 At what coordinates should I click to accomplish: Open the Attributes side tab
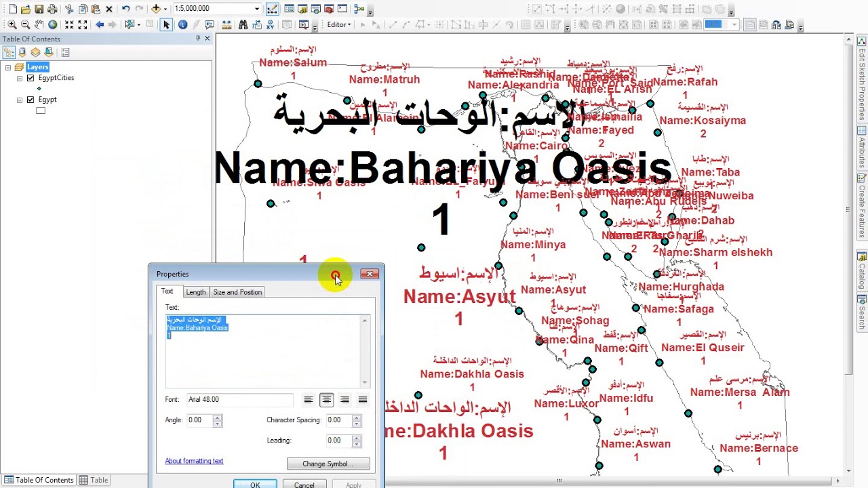(x=862, y=146)
